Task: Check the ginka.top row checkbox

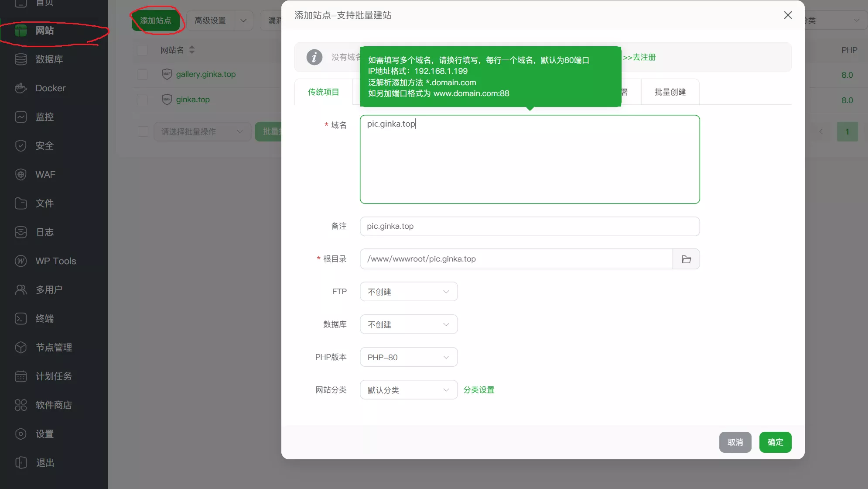Action: [142, 100]
